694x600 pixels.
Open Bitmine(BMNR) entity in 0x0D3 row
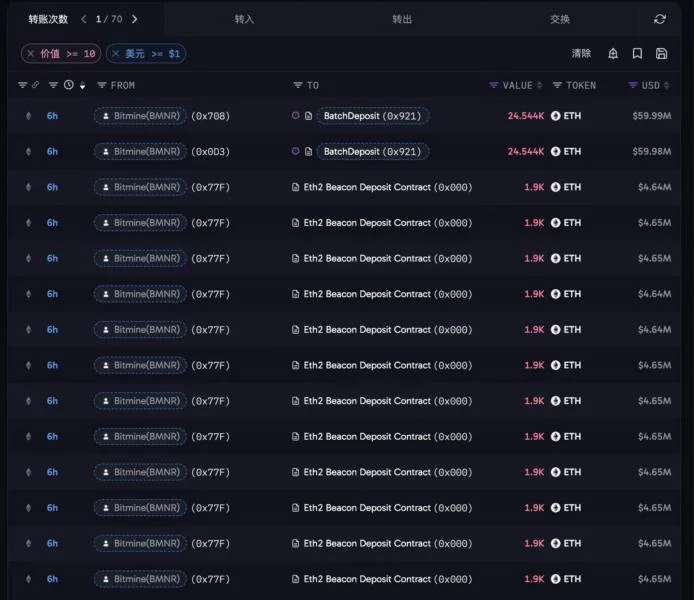(140, 151)
